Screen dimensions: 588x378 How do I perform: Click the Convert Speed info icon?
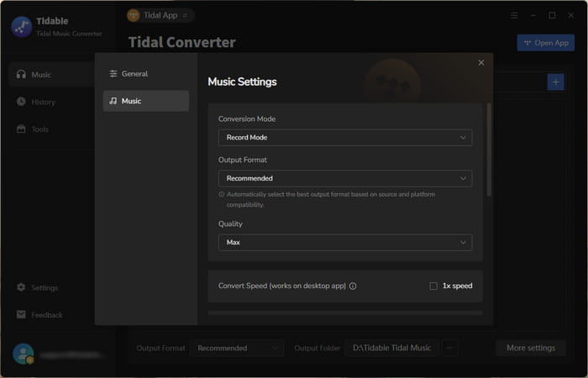click(x=353, y=286)
